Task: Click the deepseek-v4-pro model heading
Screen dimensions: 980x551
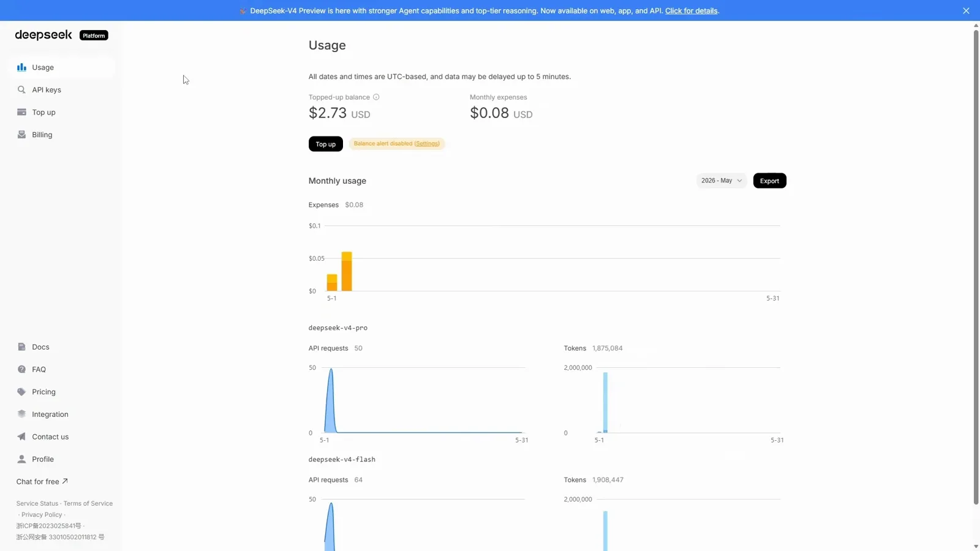Action: pos(338,328)
